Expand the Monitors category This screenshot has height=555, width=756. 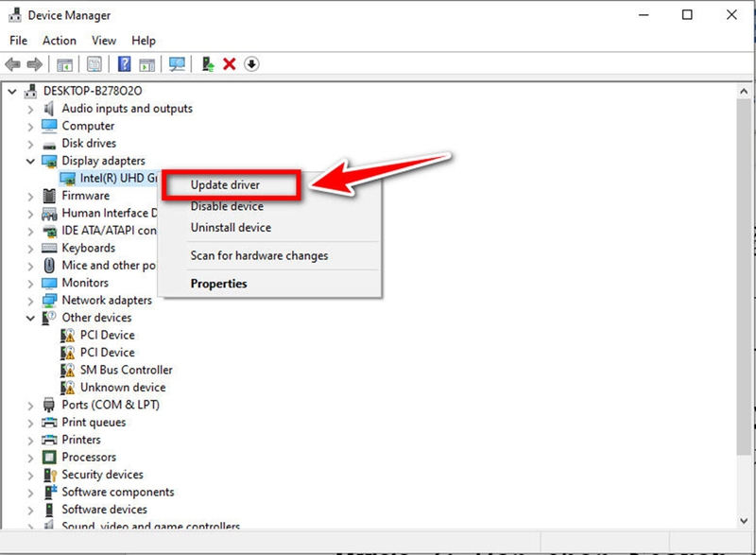coord(29,283)
